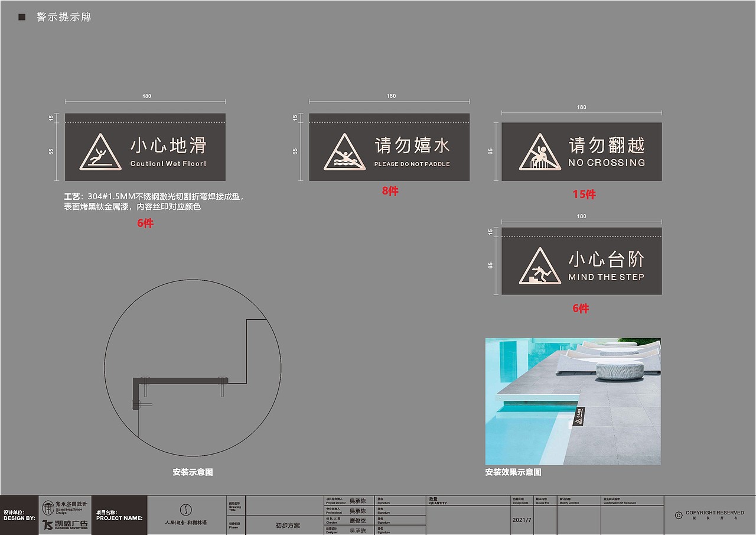Viewport: 756px width, 535px height.
Task: Select the 警示提示牌 page heading
Action: tap(64, 18)
